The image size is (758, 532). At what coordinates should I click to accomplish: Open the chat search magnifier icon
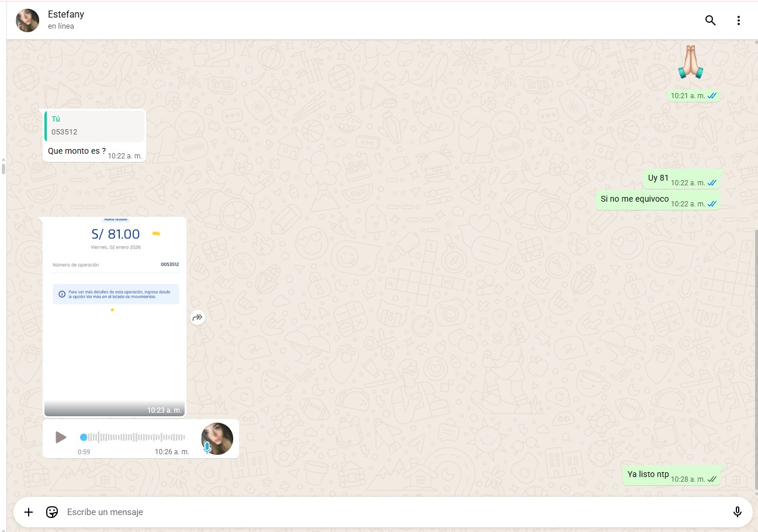pyautogui.click(x=710, y=20)
